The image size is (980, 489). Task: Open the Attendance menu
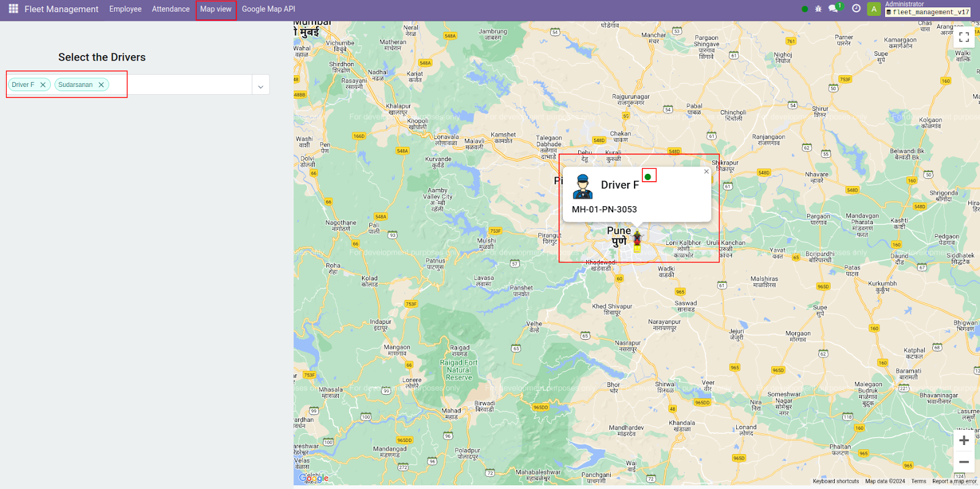(171, 9)
